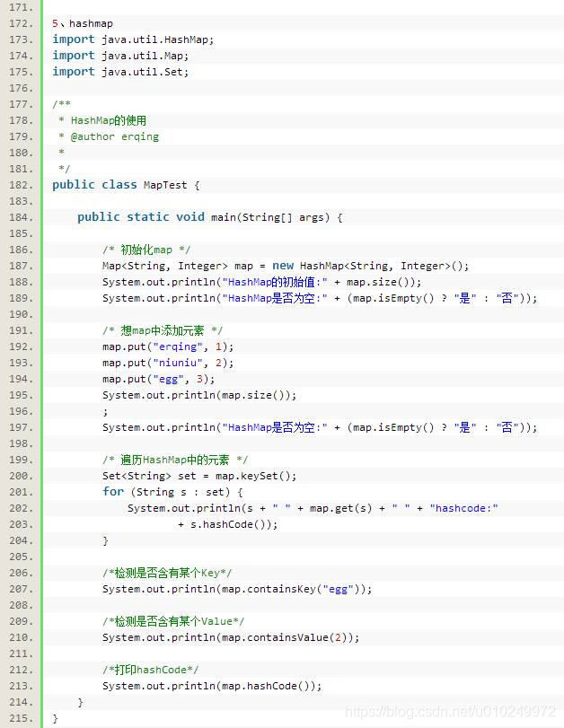Image resolution: width=564 pixels, height=728 pixels.
Task: Click the '/* 初始化map */' comment
Action: (x=146, y=250)
